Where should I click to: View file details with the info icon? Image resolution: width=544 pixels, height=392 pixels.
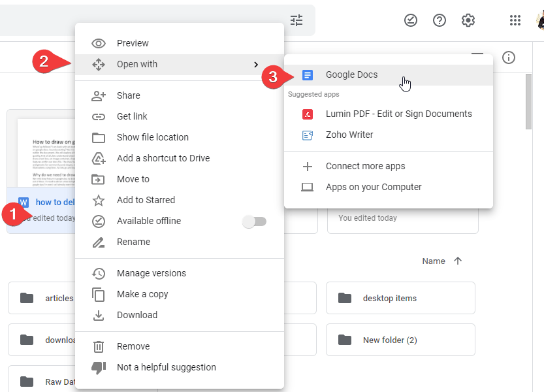pos(509,57)
